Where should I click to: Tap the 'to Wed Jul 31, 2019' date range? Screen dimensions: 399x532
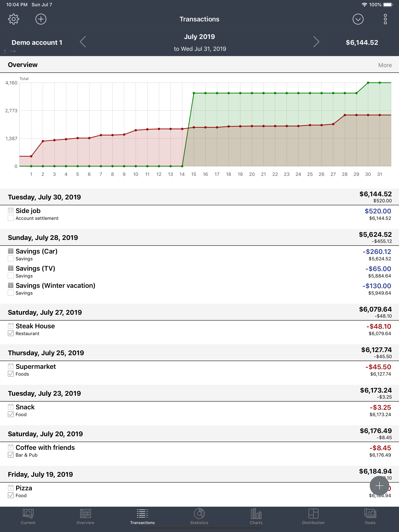(200, 49)
